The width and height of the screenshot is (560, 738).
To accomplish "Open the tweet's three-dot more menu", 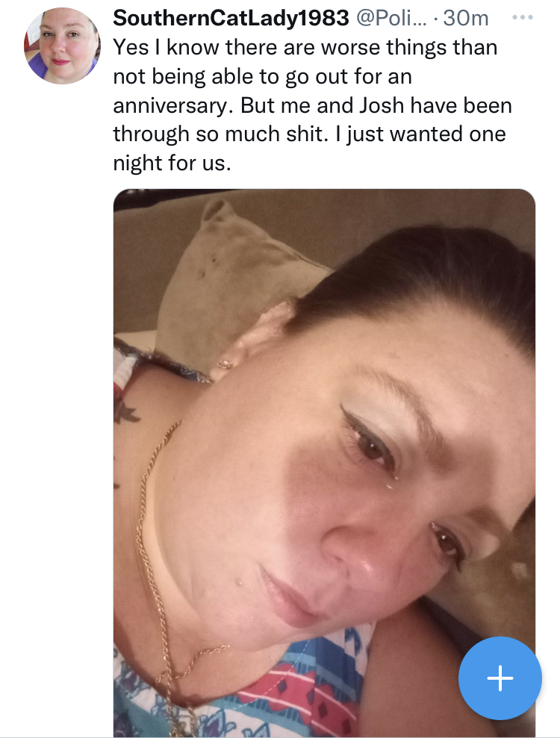I will pos(522,18).
